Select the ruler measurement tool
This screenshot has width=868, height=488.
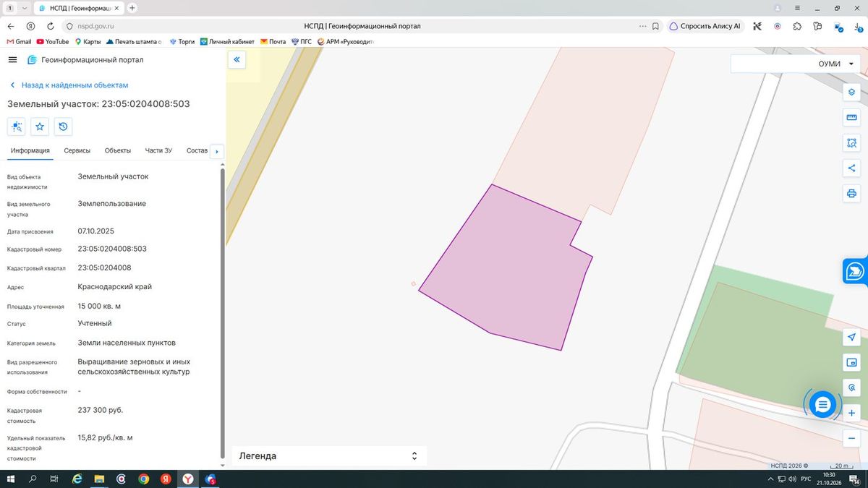pyautogui.click(x=851, y=118)
